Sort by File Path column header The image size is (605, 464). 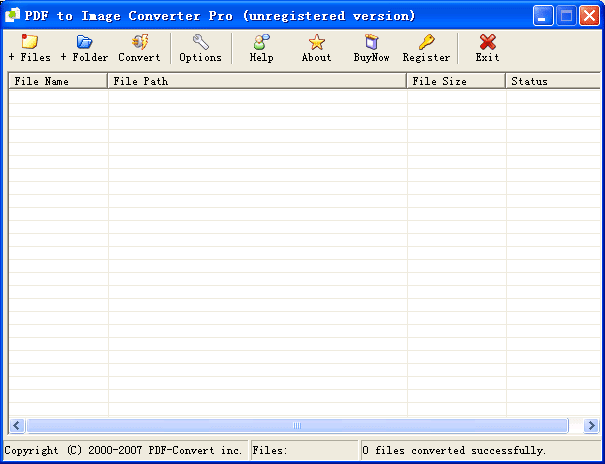click(257, 81)
